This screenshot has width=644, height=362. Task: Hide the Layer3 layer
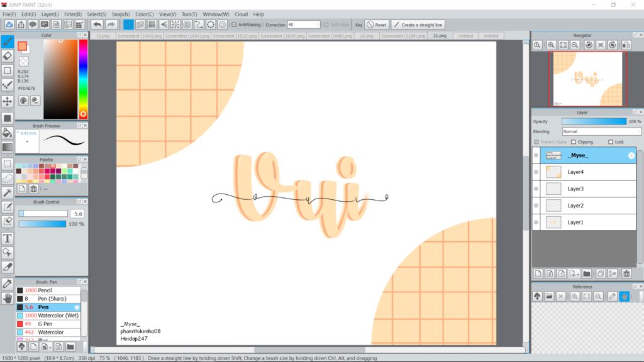click(536, 189)
